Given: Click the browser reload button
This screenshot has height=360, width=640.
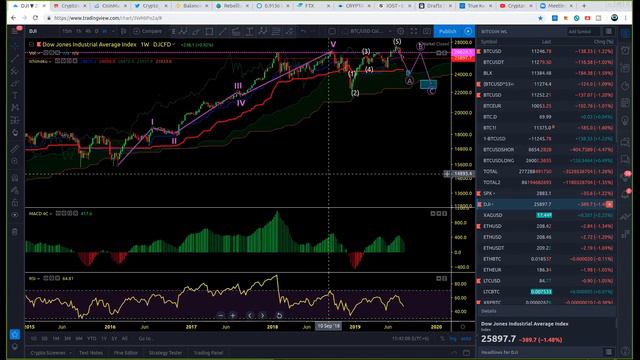Looking at the screenshot, I should 35,18.
